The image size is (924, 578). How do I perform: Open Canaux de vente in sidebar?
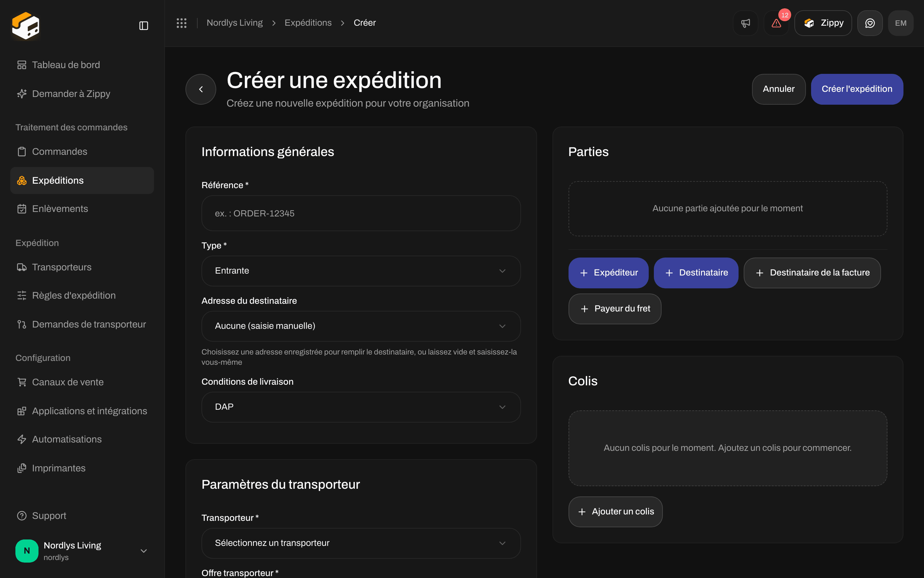pos(82,382)
